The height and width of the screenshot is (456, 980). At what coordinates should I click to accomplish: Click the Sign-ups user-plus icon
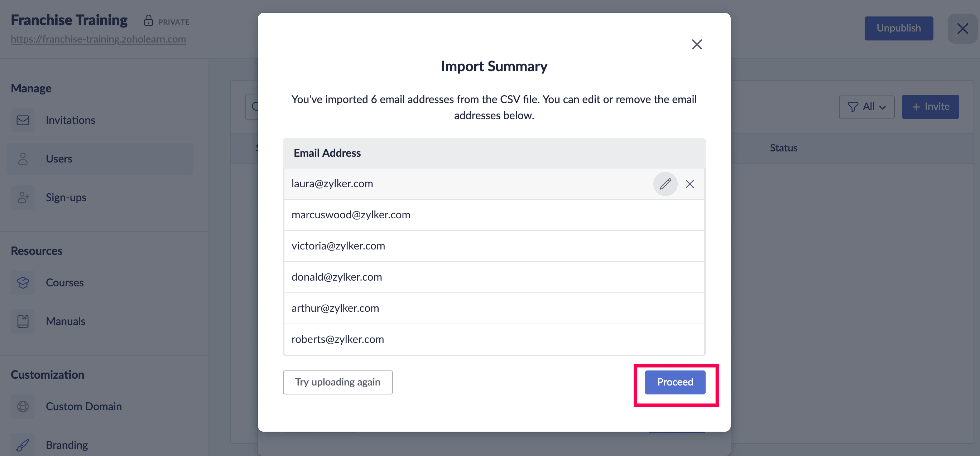[23, 197]
